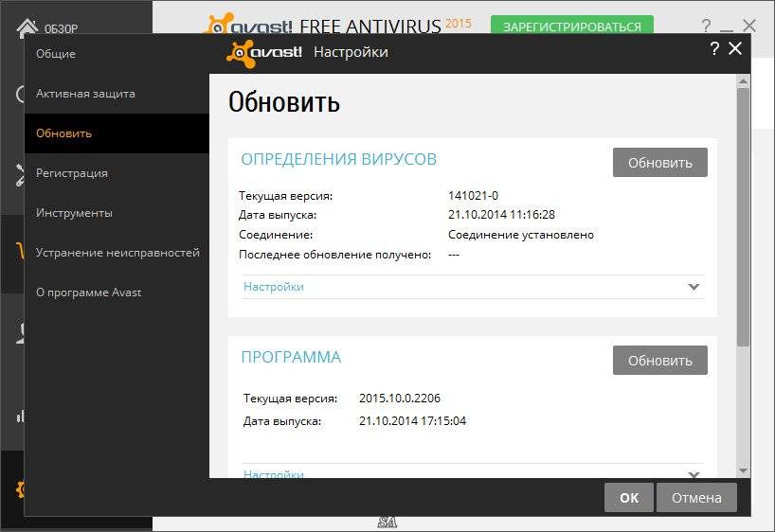Click chevron arrow in virus definitions Настройки row

click(694, 287)
